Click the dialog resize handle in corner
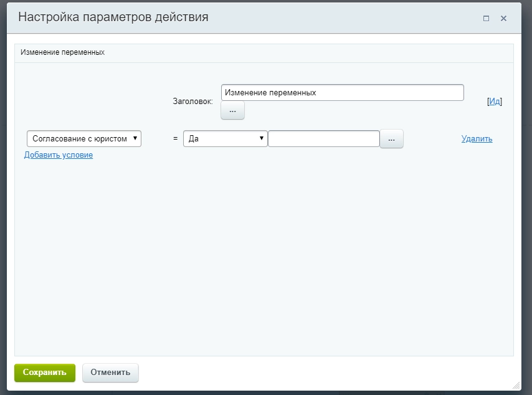532x395 pixels. click(x=515, y=386)
